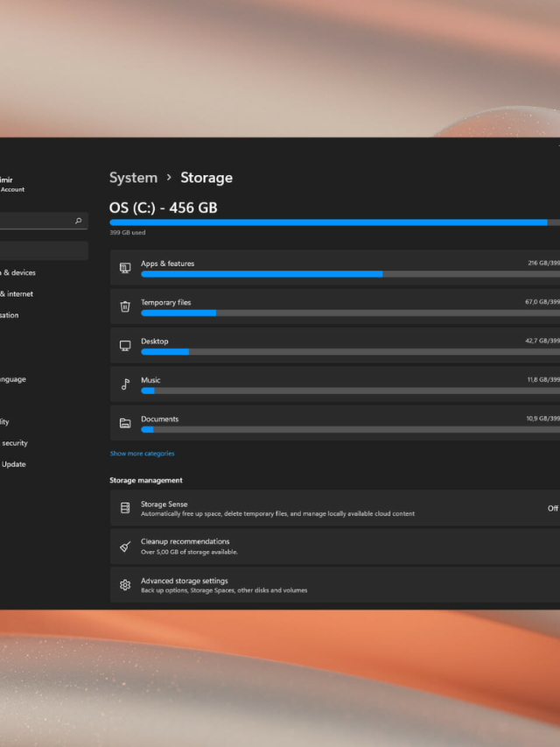Select the sidebar item ending 'anguage'
Screen dimensions: 560x747
point(13,379)
